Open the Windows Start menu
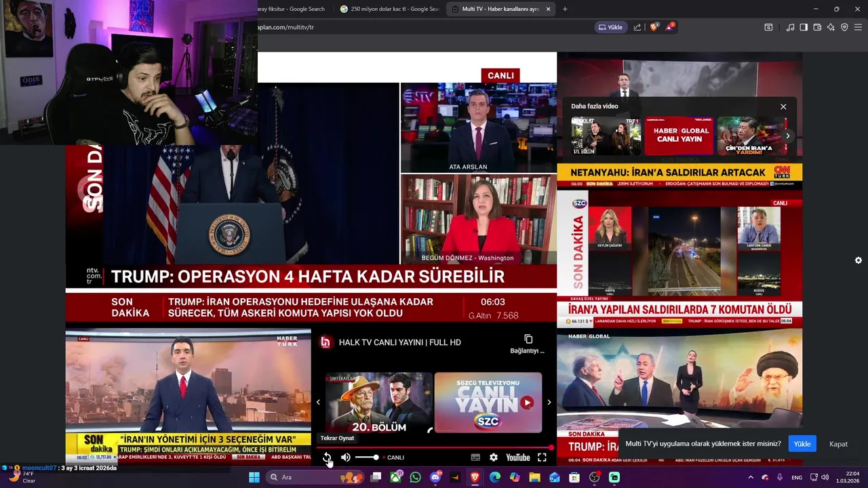 pos(254,477)
